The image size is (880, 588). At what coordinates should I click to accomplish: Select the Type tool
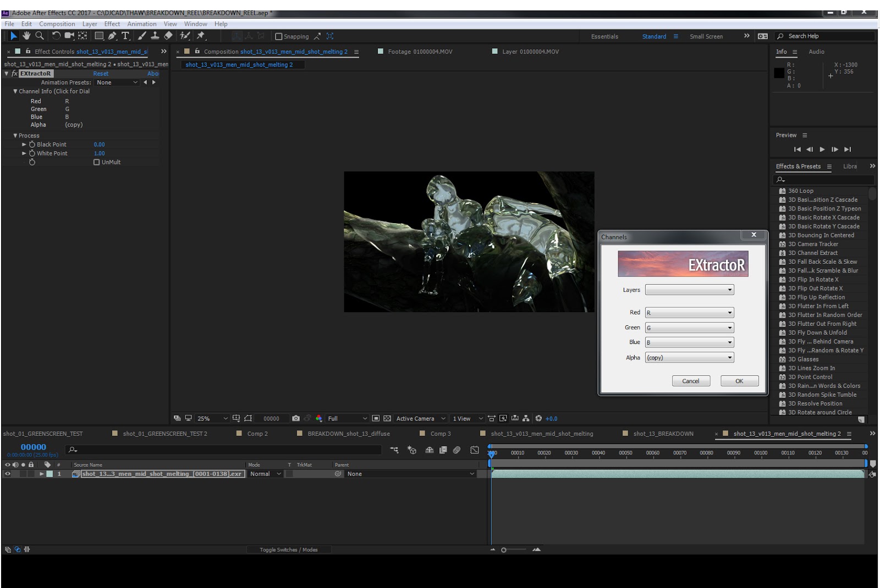tap(125, 36)
